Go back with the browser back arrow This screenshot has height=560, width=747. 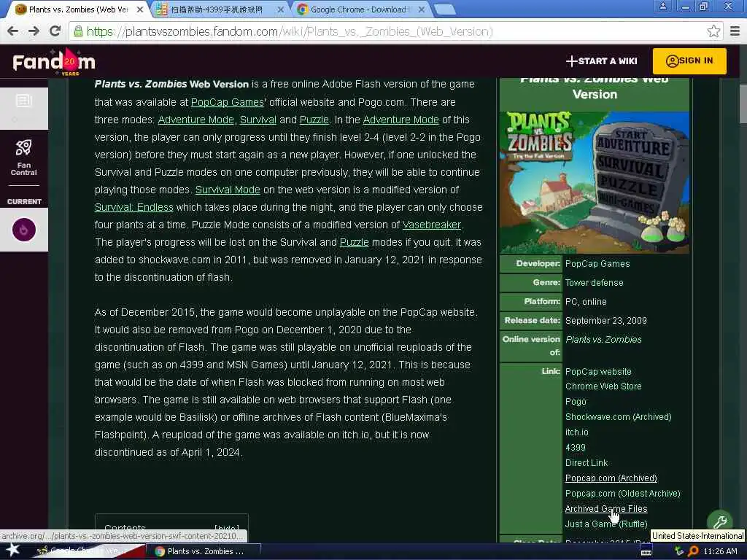pos(13,31)
